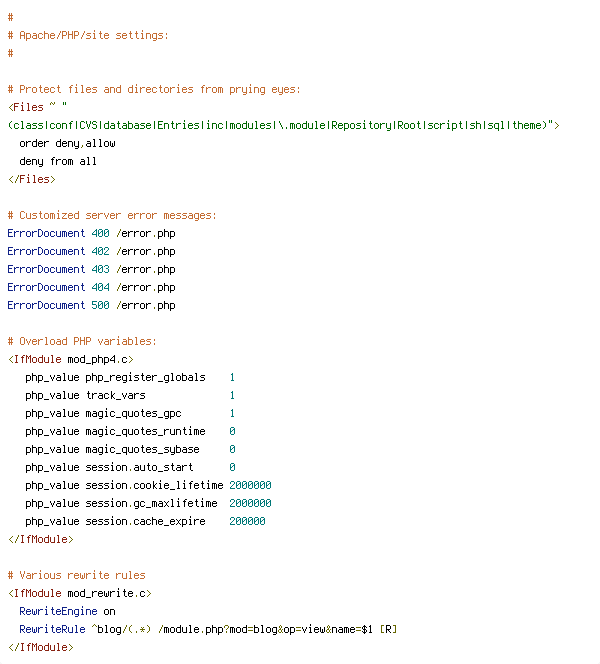Screen dimensions: 600x664
Task: Click the 'session.auto_start' setting line
Action: [130, 467]
